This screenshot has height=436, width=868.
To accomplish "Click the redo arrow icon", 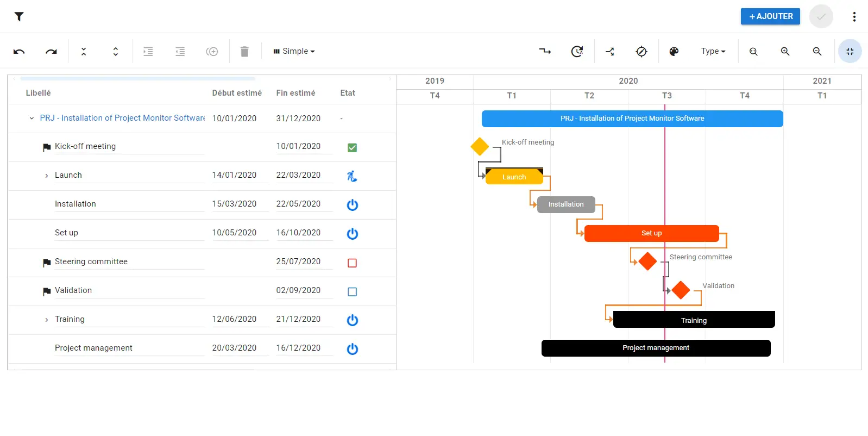I will (51, 51).
